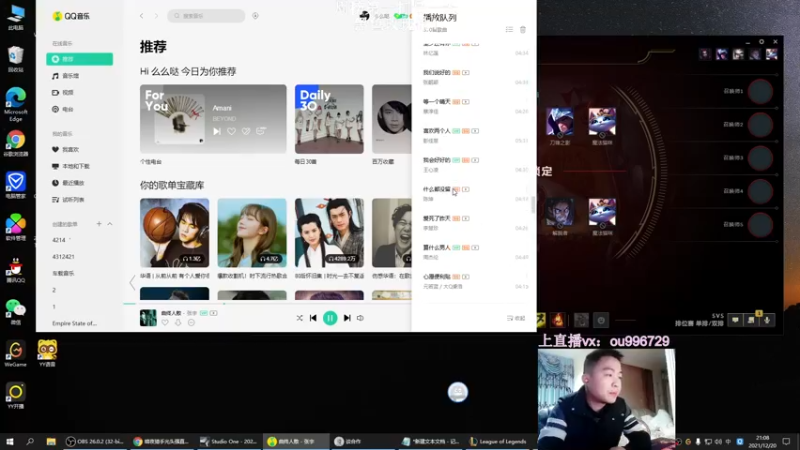Open MV of the currently playing song
Viewport: 800px width, 450px height.
click(x=213, y=313)
